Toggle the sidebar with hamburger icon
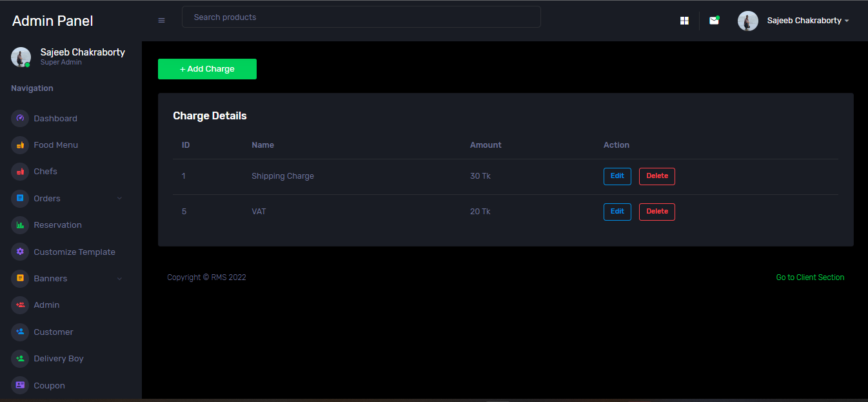The height and width of the screenshot is (402, 868). (x=161, y=21)
